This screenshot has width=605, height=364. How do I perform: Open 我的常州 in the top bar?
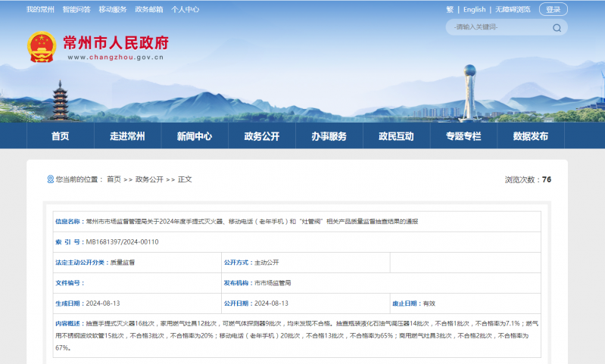[40, 9]
